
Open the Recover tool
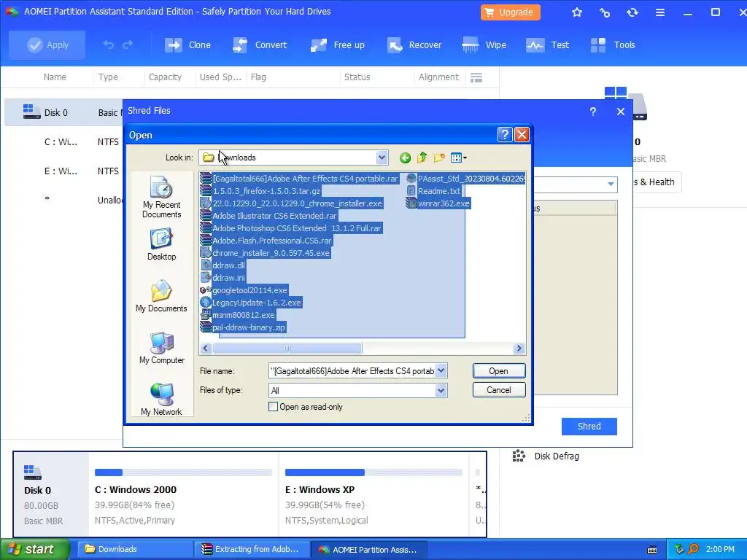pos(414,44)
